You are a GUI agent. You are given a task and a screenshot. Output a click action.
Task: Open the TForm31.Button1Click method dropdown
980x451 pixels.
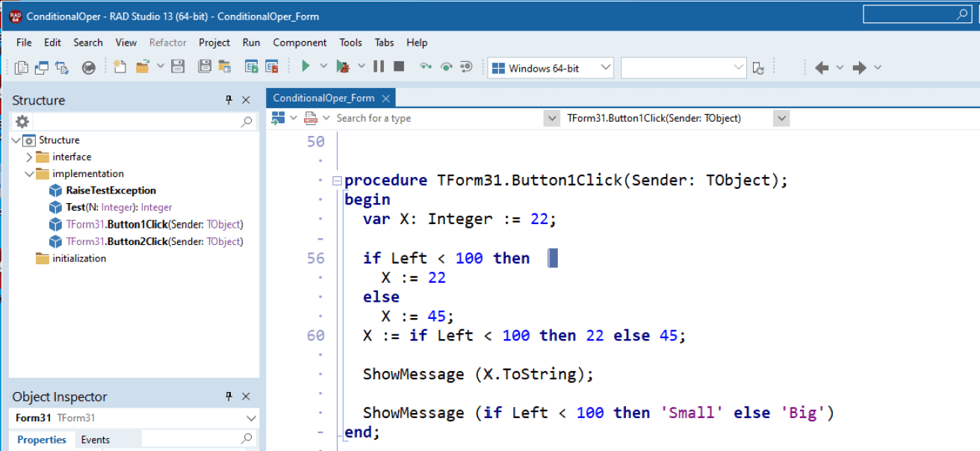[x=782, y=118]
